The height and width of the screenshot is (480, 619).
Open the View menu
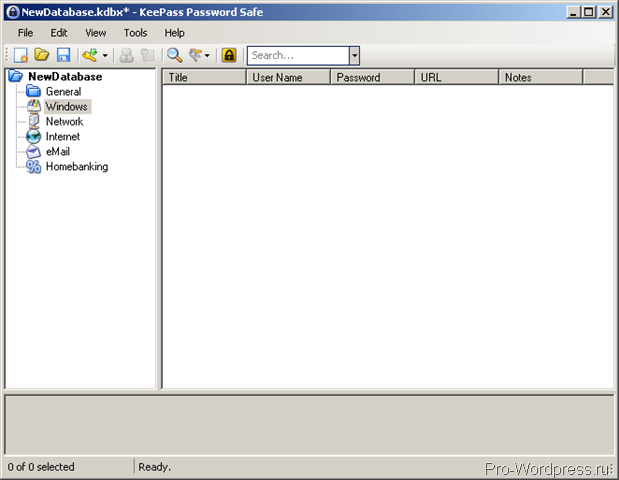click(x=96, y=33)
